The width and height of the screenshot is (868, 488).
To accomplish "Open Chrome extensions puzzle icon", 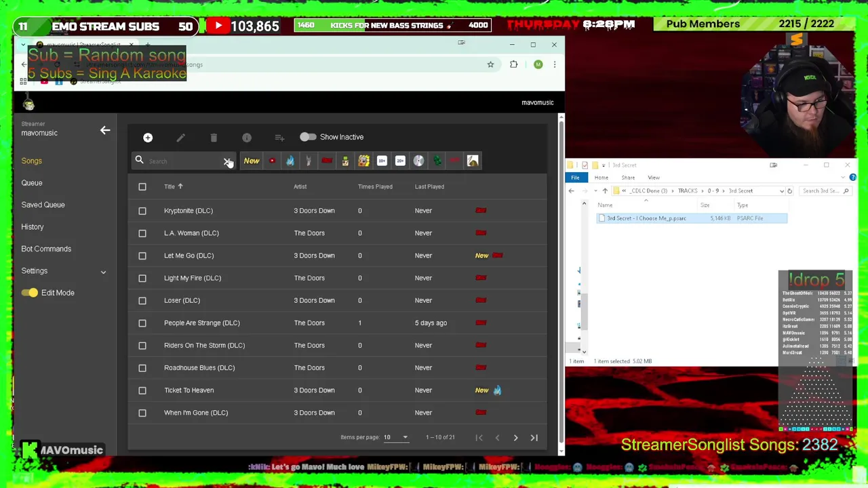I will tap(513, 64).
